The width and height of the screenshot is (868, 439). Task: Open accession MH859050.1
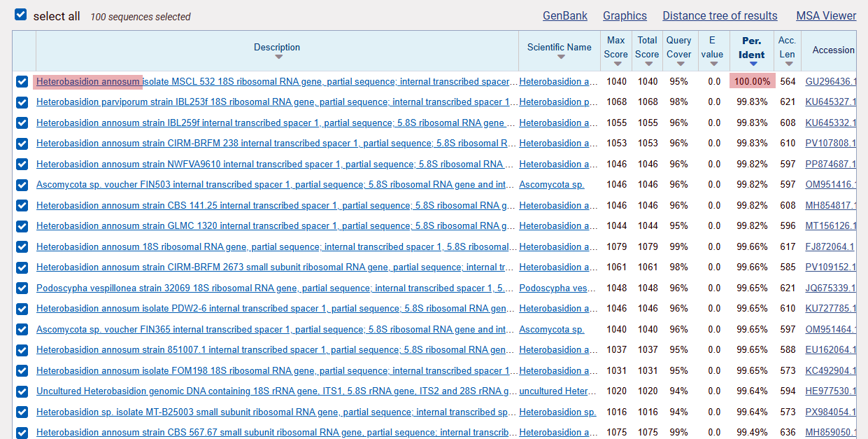click(x=831, y=433)
